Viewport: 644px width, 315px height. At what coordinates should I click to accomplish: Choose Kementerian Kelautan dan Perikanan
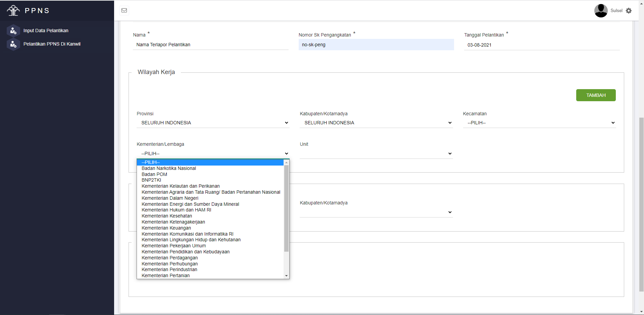click(x=210, y=186)
